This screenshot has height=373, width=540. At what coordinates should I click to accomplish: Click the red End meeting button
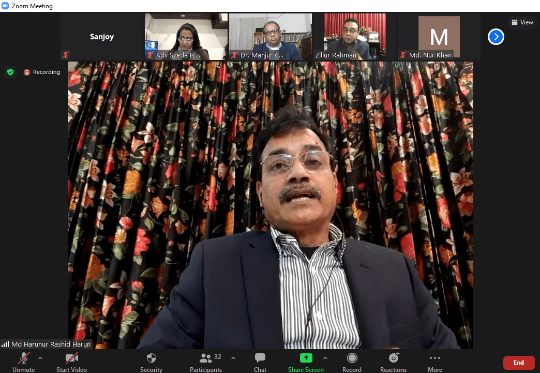pyautogui.click(x=519, y=363)
